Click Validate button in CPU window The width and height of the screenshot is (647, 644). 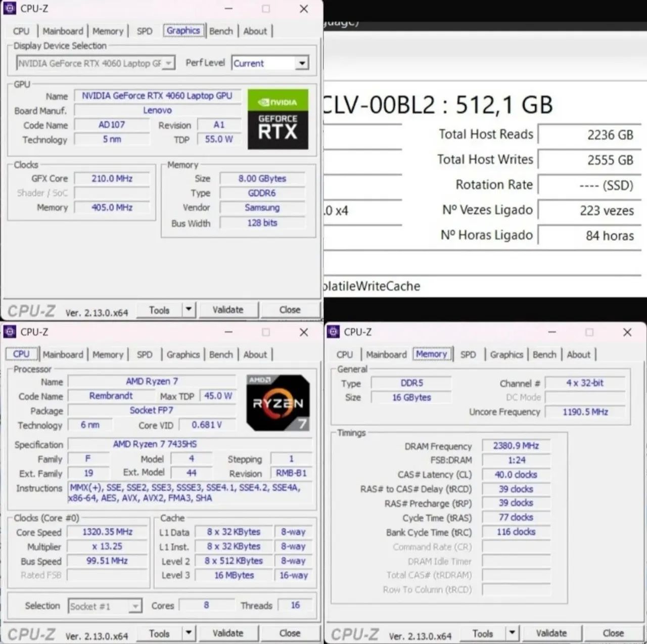[x=228, y=633]
